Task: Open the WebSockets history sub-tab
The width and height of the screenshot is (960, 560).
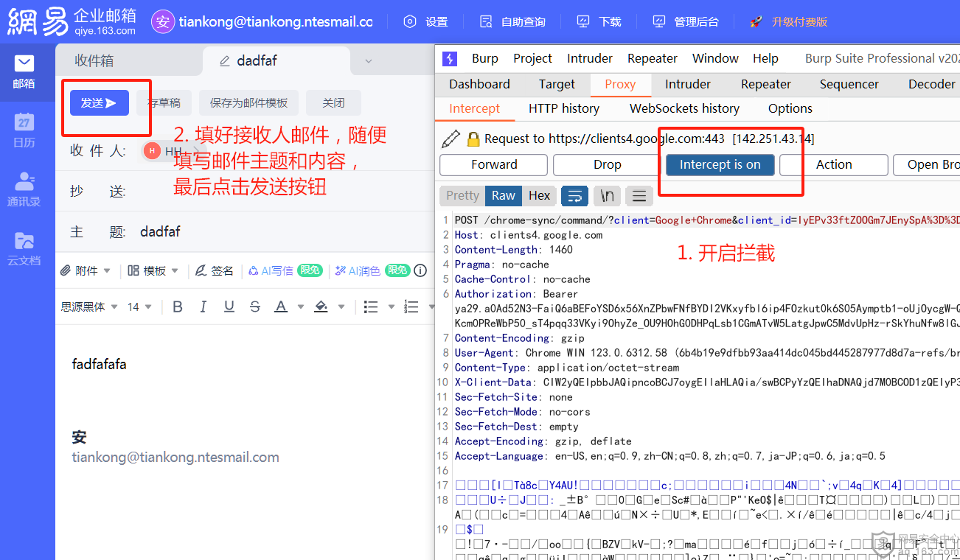Action: (x=684, y=108)
